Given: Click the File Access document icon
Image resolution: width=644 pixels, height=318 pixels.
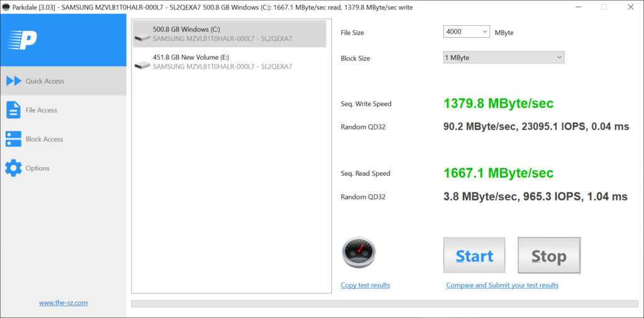Looking at the screenshot, I should tap(13, 110).
